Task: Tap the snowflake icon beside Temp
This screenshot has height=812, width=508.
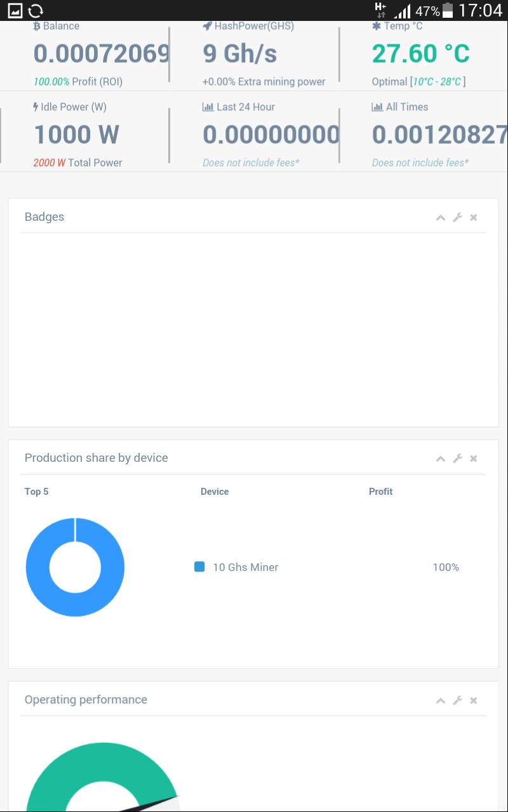Action: (x=377, y=27)
